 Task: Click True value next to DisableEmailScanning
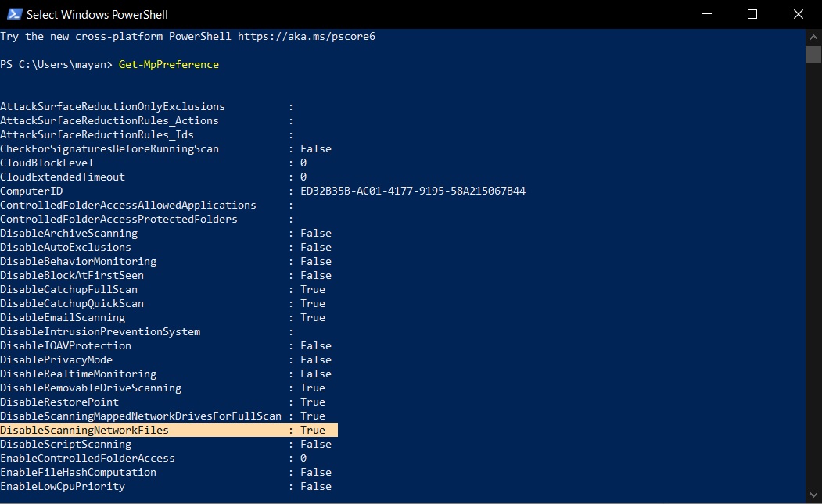coord(313,317)
